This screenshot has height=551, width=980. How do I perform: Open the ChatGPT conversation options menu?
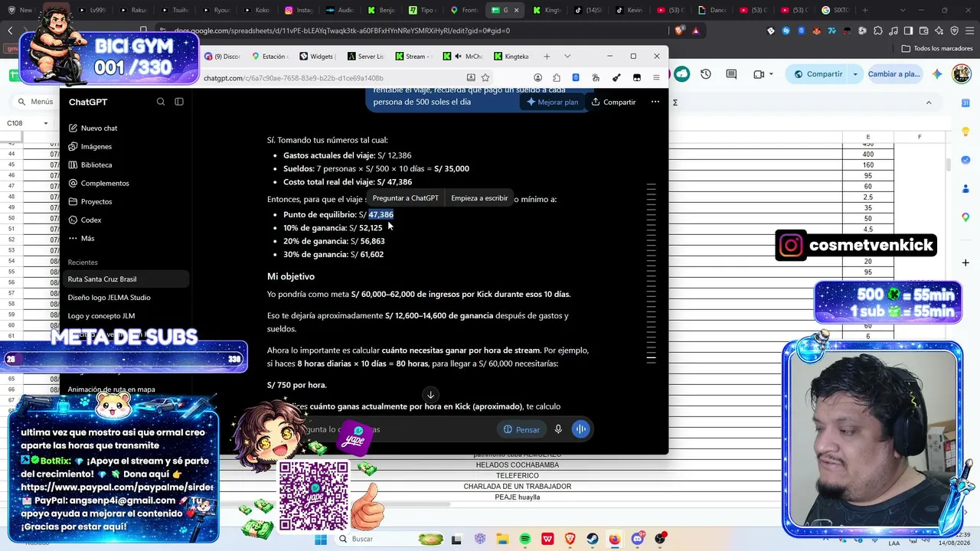click(x=655, y=102)
